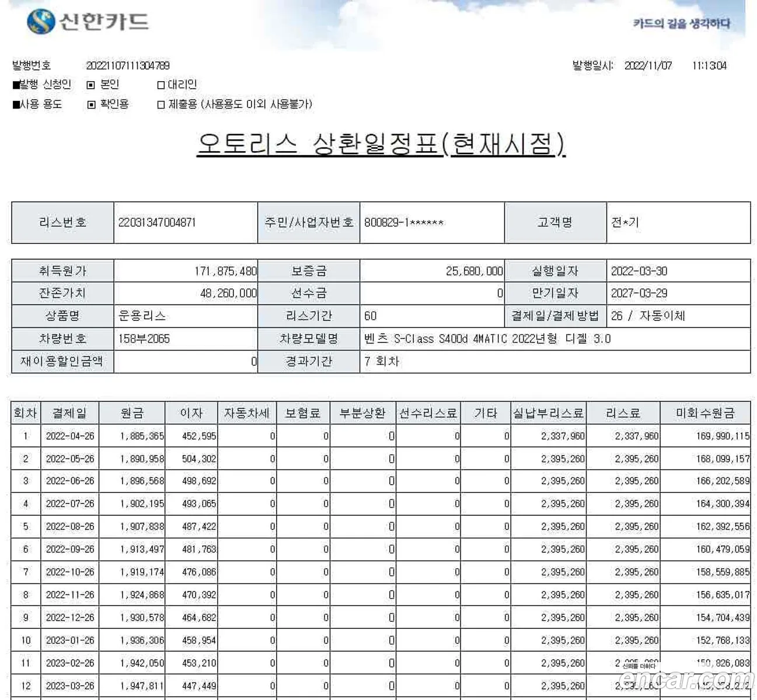757x700 pixels.
Task: Click the 회차 column header
Action: pyautogui.click(x=25, y=413)
